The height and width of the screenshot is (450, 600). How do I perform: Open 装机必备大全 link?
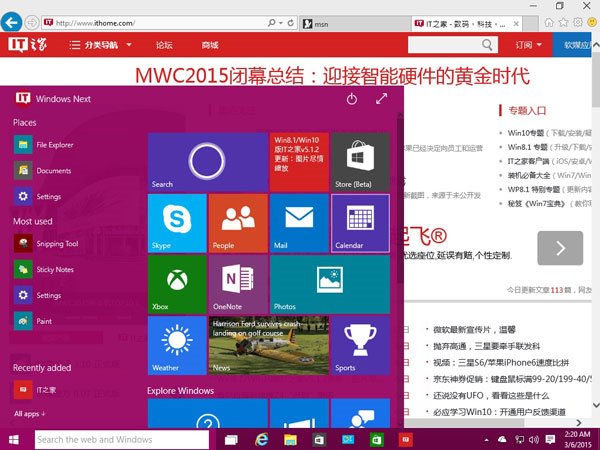(x=528, y=175)
